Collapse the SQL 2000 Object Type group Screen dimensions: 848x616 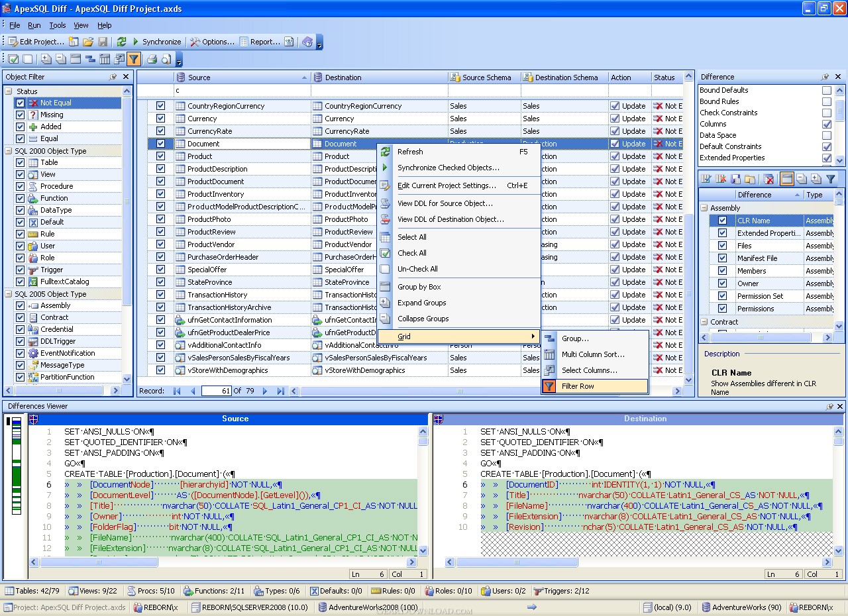[9, 151]
